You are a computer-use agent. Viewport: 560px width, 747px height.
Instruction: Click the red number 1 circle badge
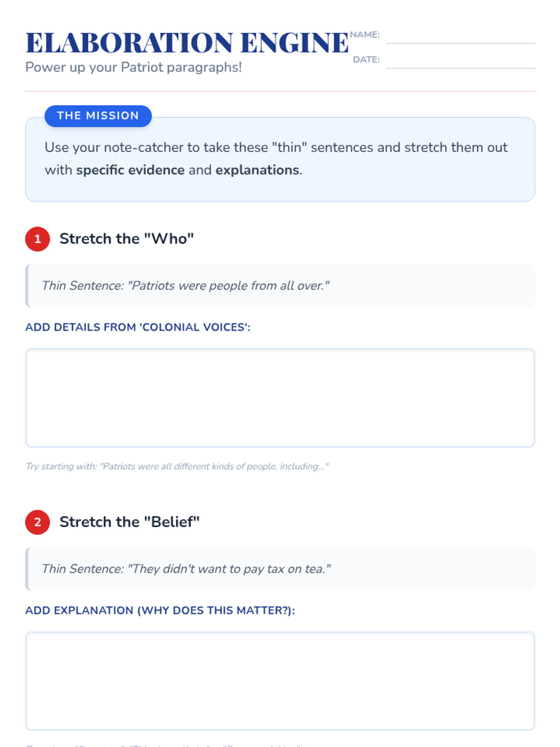coord(37,239)
